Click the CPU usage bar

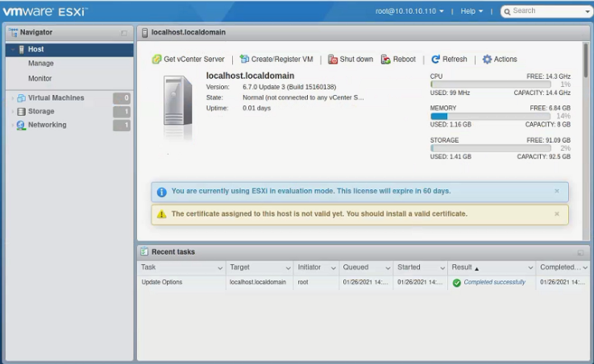[491, 85]
